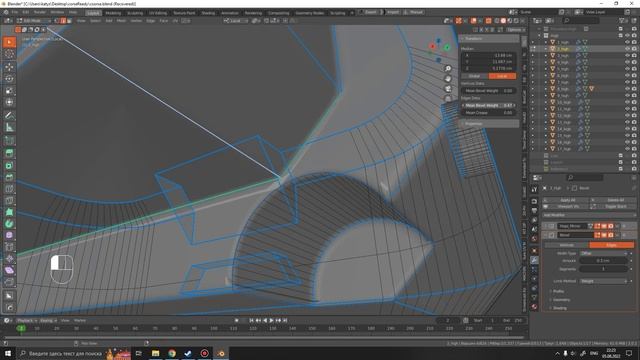
Task: Click the Delete All button
Action: [614, 200]
